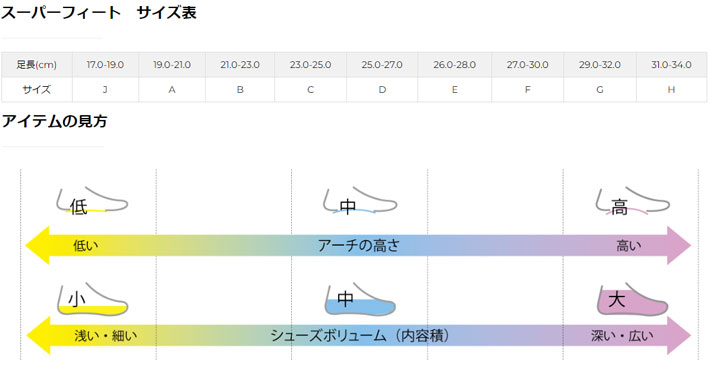The width and height of the screenshot is (710, 374).
Task: Click the high arch foot icon labeled 高
Action: tap(632, 201)
